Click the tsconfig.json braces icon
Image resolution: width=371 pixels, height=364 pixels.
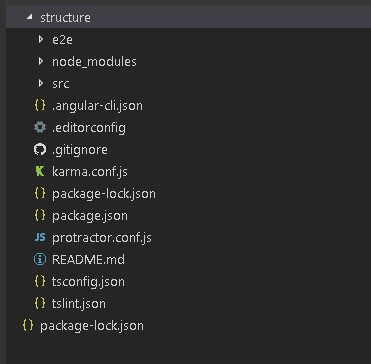[x=40, y=282]
